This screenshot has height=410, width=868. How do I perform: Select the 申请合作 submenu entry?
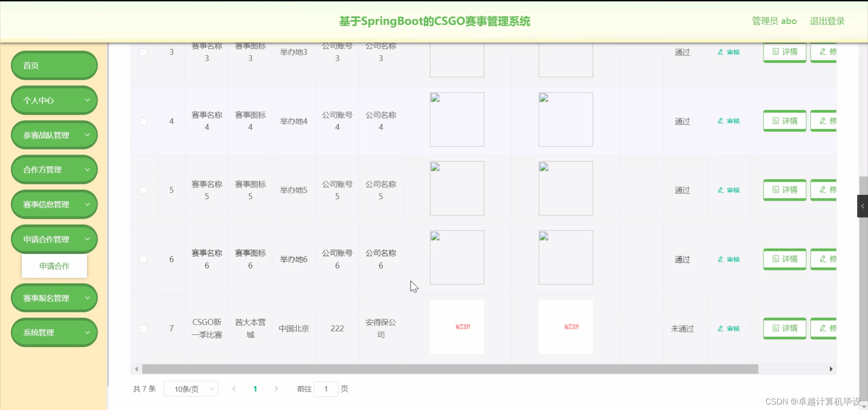(x=54, y=266)
